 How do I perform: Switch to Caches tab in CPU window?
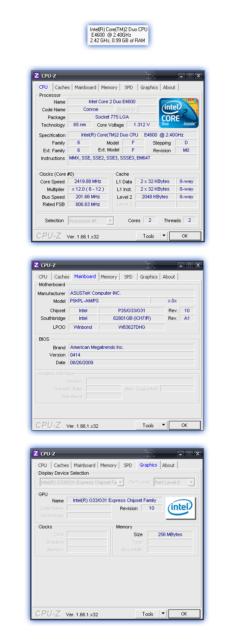point(62,87)
